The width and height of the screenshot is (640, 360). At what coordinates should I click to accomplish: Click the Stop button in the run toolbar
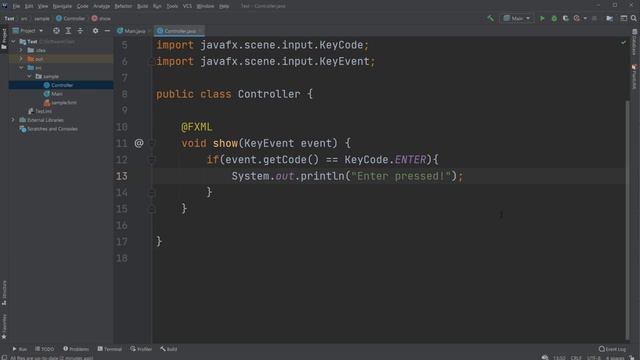pos(594,18)
